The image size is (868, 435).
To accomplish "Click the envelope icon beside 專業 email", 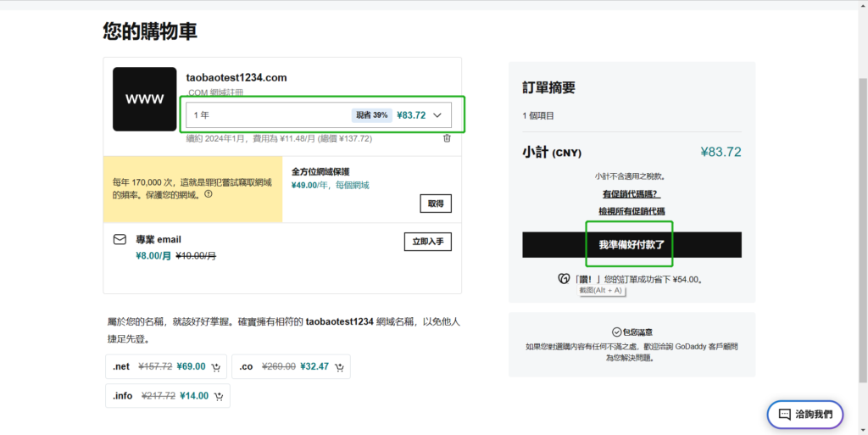I will click(120, 240).
